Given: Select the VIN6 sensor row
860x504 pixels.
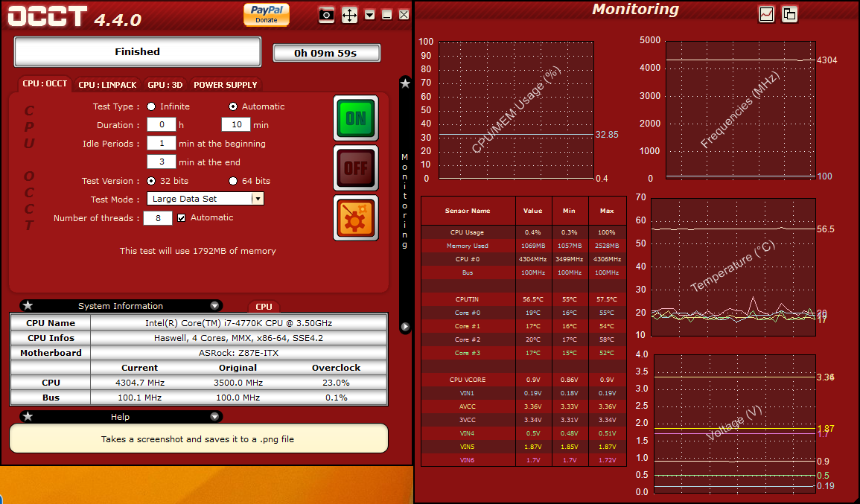Looking at the screenshot, I should [x=523, y=460].
